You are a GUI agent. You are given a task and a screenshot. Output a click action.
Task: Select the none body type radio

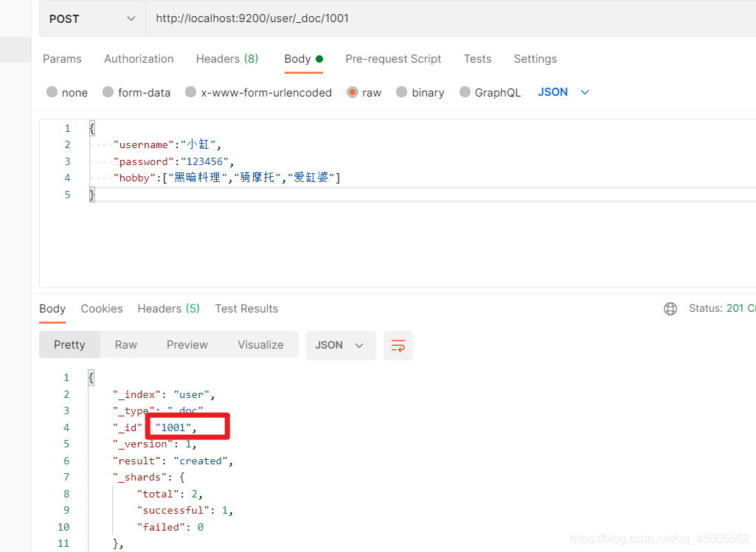(52, 92)
